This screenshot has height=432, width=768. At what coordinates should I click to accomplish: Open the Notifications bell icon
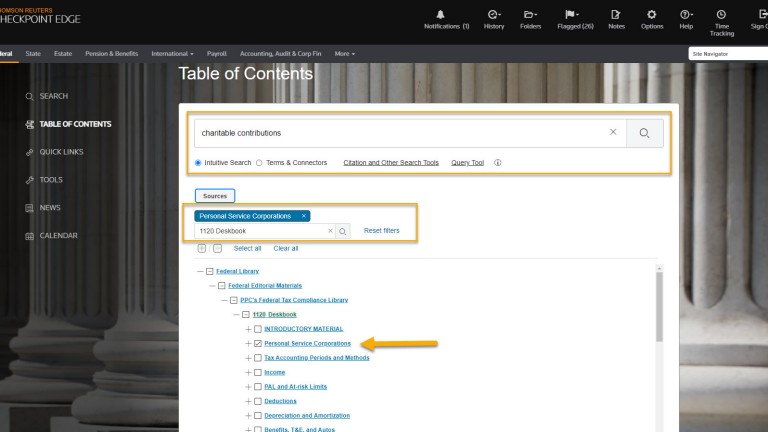pyautogui.click(x=446, y=14)
